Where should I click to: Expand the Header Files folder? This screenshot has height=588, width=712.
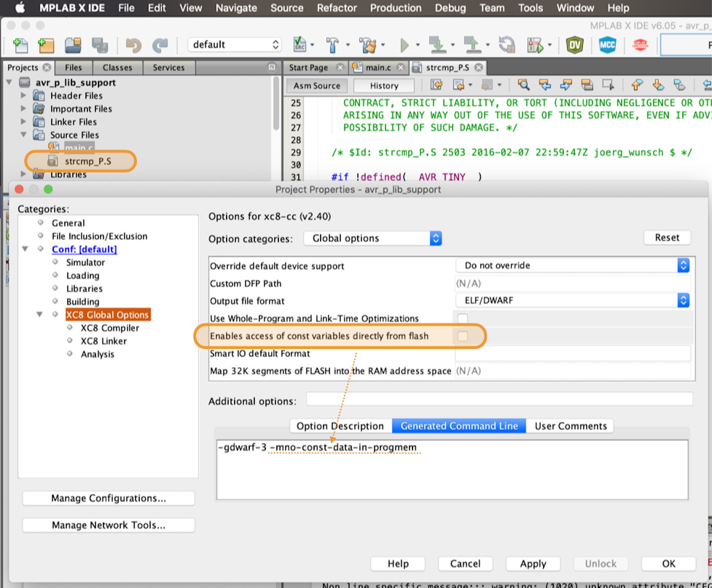(24, 95)
